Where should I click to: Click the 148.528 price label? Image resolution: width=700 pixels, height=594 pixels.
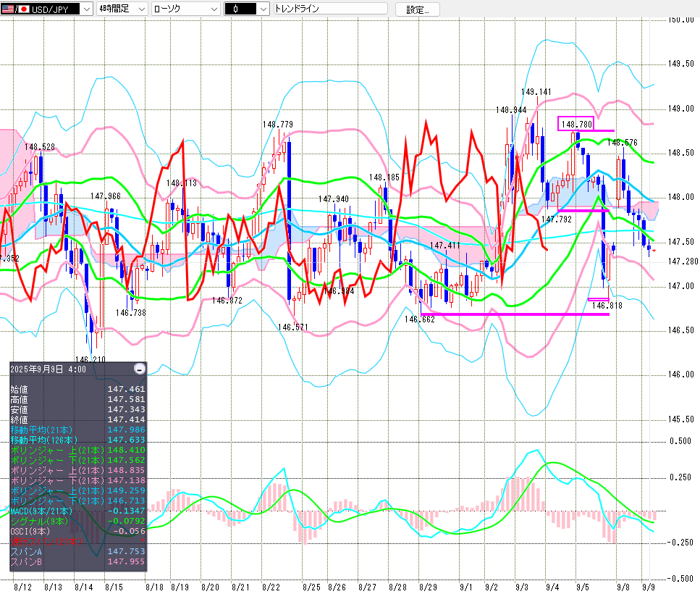[40, 147]
